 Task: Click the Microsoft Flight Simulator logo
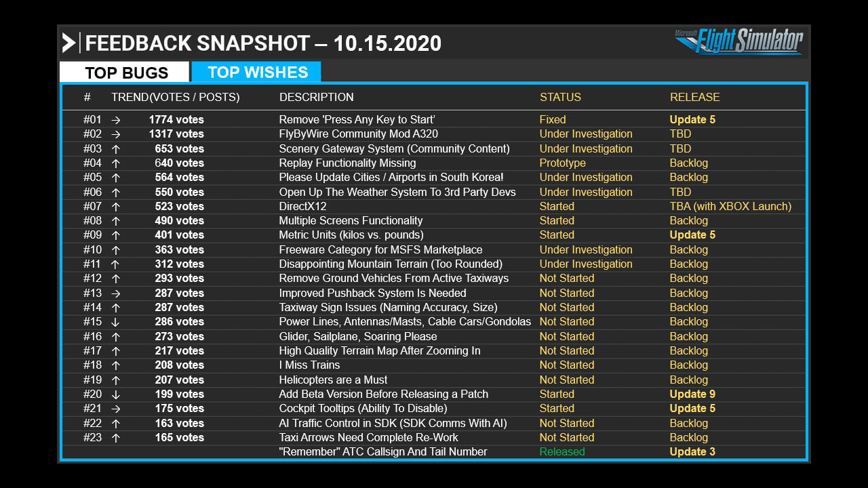[x=739, y=41]
